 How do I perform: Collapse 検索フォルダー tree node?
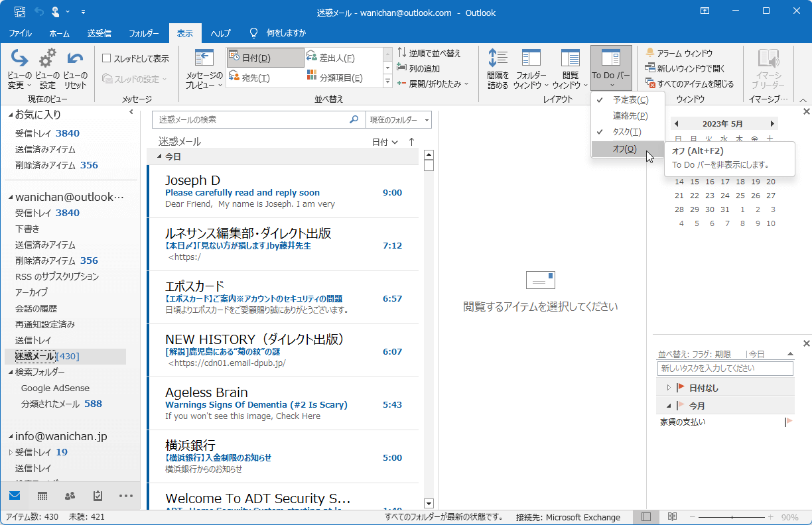tap(10, 373)
